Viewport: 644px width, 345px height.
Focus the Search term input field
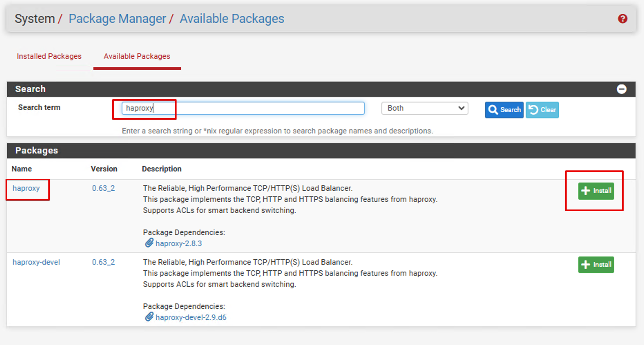[243, 108]
